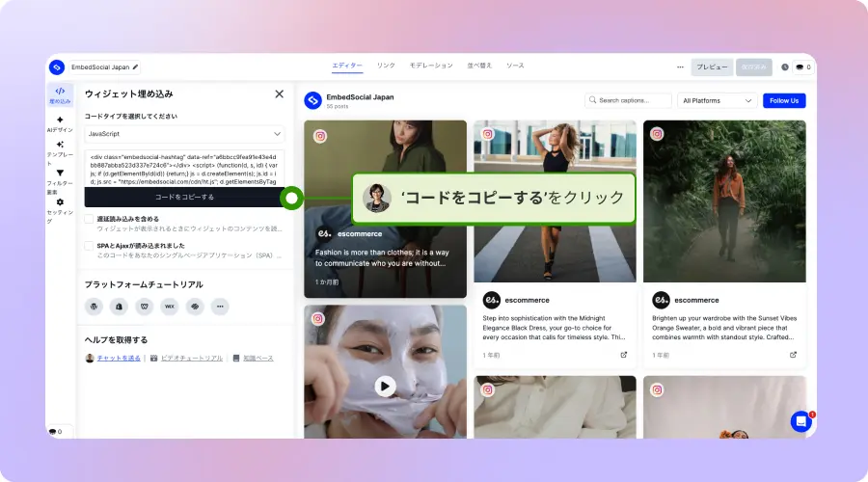The height and width of the screenshot is (482, 868).
Task: Click the 'Fashion is more than clothes' caption
Action: click(382, 258)
